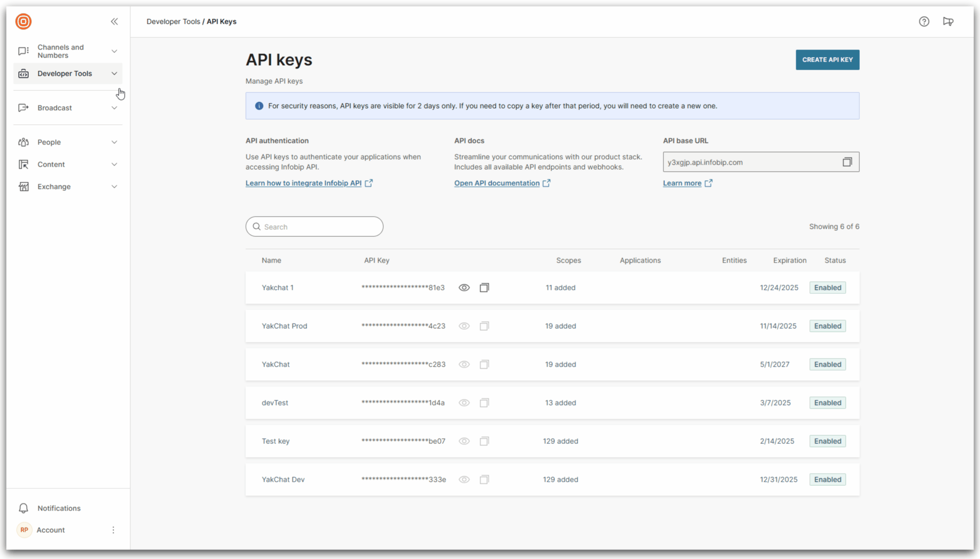Open the People menu item
The height and width of the screenshot is (559, 980).
68,142
